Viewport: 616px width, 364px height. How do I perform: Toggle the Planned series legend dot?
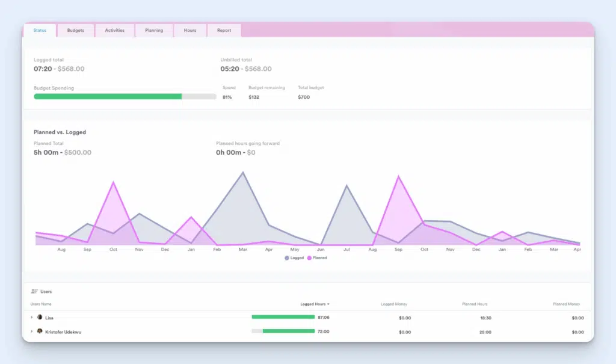(310, 258)
